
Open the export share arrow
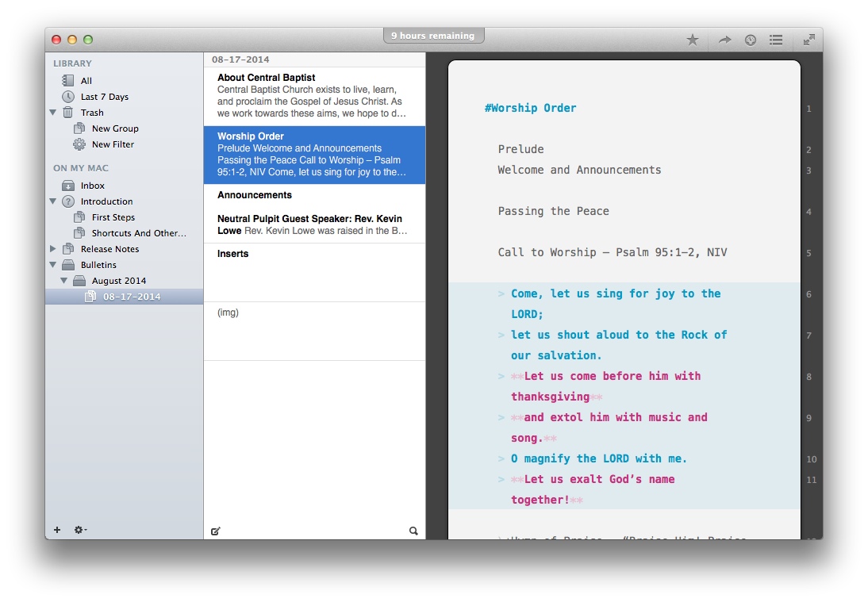(x=724, y=40)
